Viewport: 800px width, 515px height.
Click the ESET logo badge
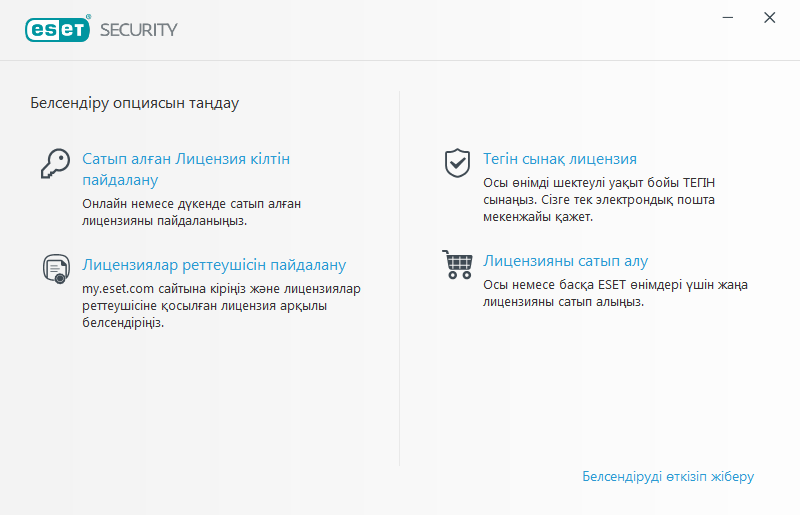point(58,29)
